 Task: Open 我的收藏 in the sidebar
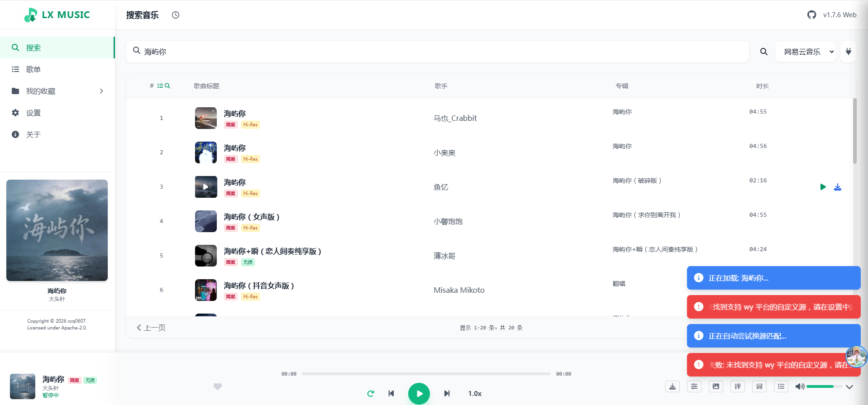57,91
